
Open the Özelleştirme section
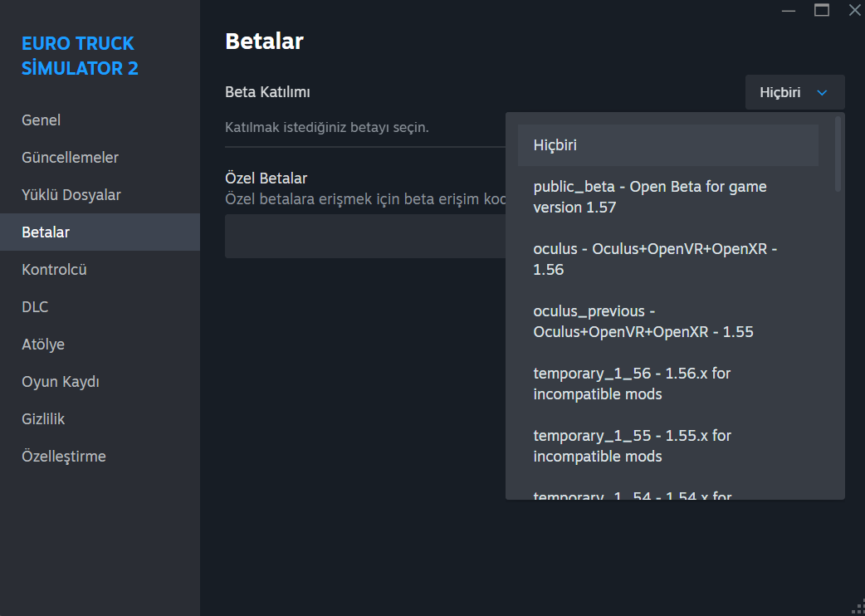100,457
